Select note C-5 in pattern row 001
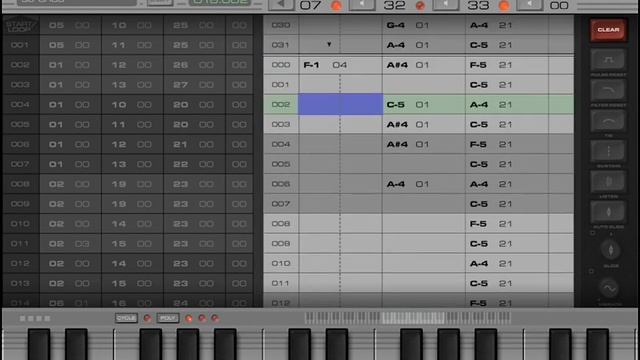640x360 pixels. [x=479, y=85]
